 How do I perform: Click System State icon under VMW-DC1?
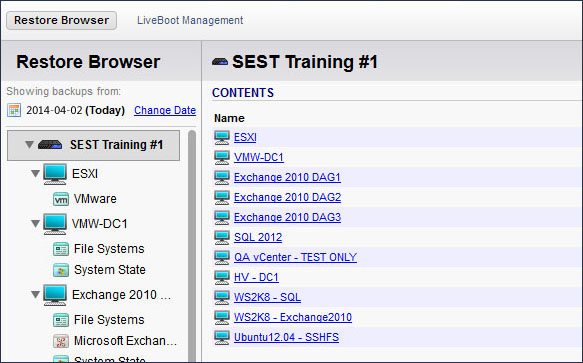tap(61, 270)
